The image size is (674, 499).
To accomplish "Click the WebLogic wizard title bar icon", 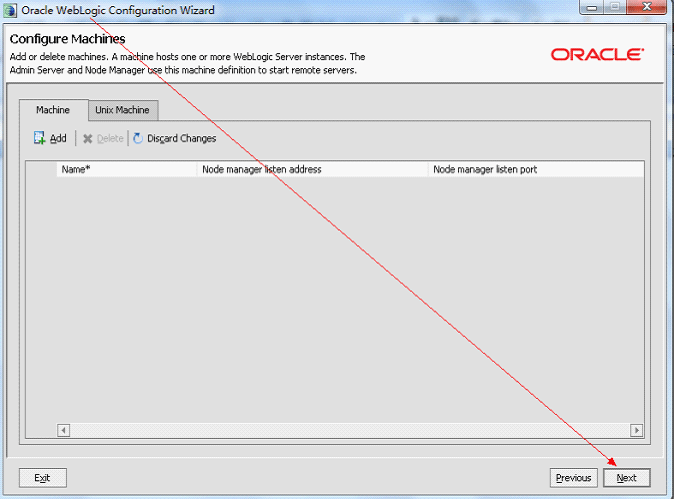I will click(x=10, y=10).
